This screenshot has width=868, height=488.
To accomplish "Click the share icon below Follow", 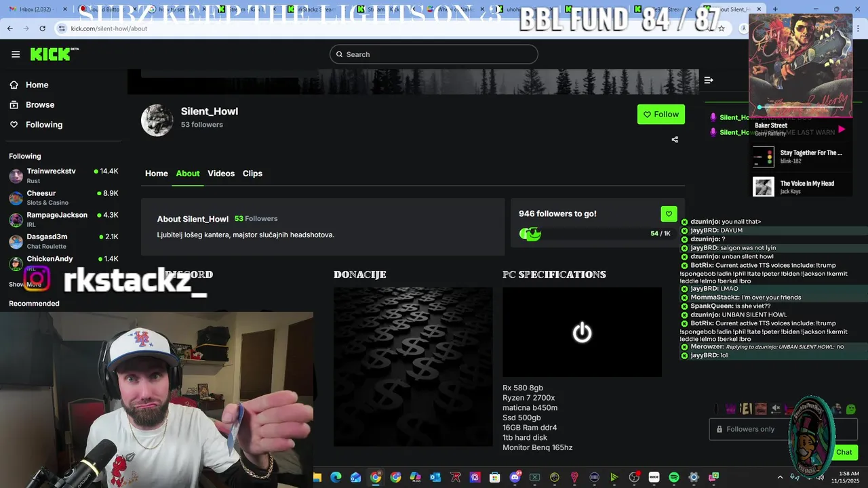I will 675,140.
